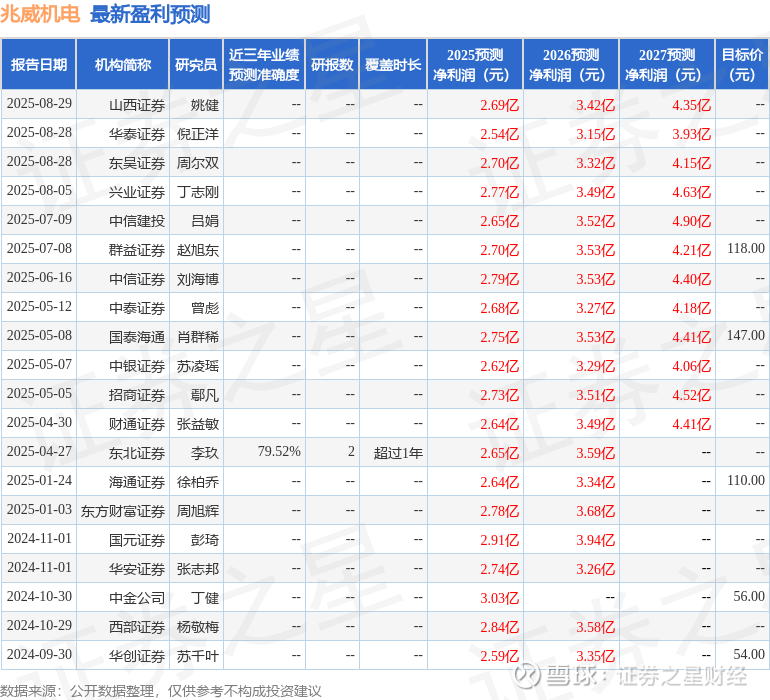770x700 pixels.
Task: Click the 研报数 column header
Action: (332, 64)
